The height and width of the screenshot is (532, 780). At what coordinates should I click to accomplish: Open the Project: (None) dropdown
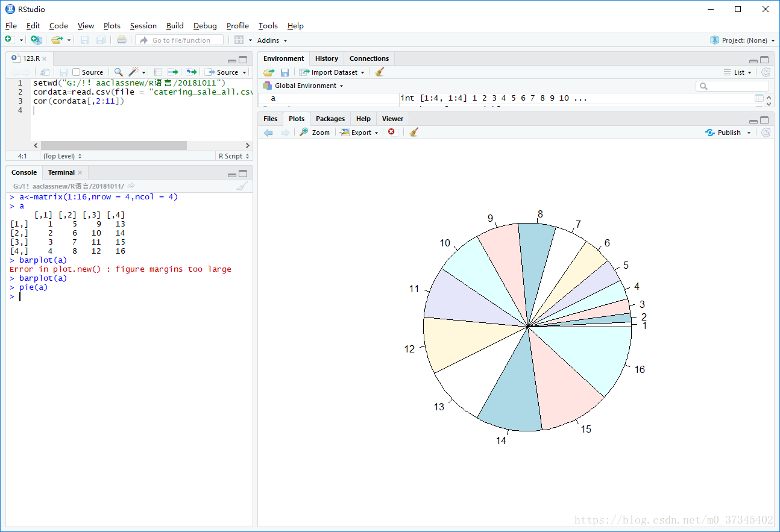(x=742, y=40)
